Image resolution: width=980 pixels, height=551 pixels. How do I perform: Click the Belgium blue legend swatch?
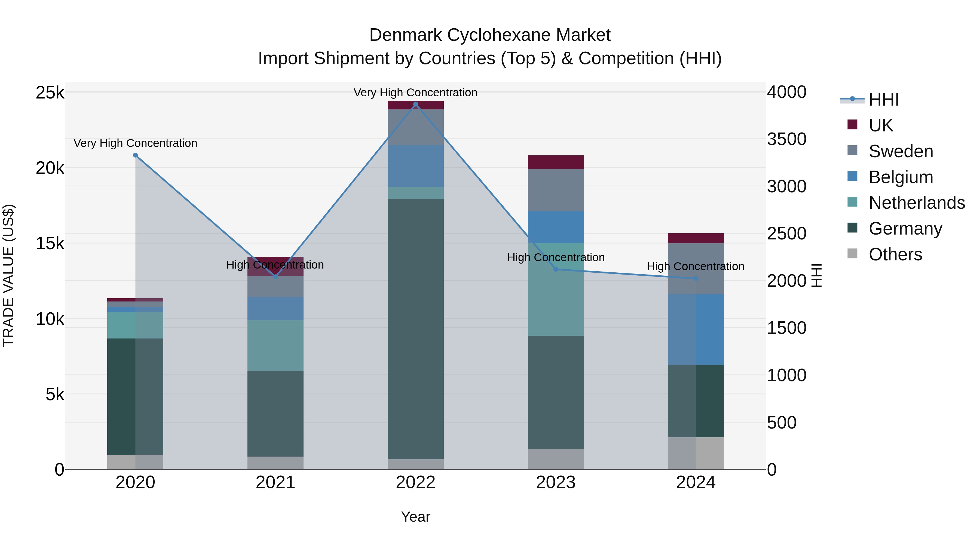(x=852, y=176)
